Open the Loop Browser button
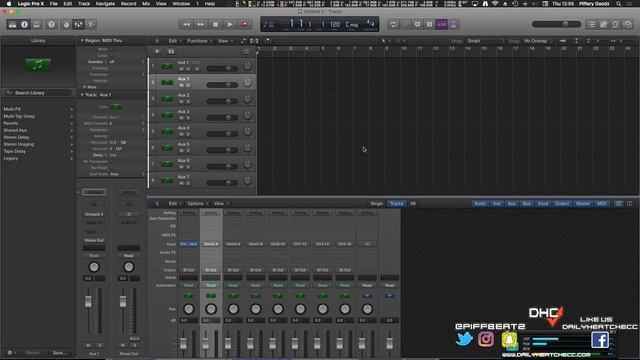Image resolution: width=640 pixels, height=360 pixels. coord(616,24)
